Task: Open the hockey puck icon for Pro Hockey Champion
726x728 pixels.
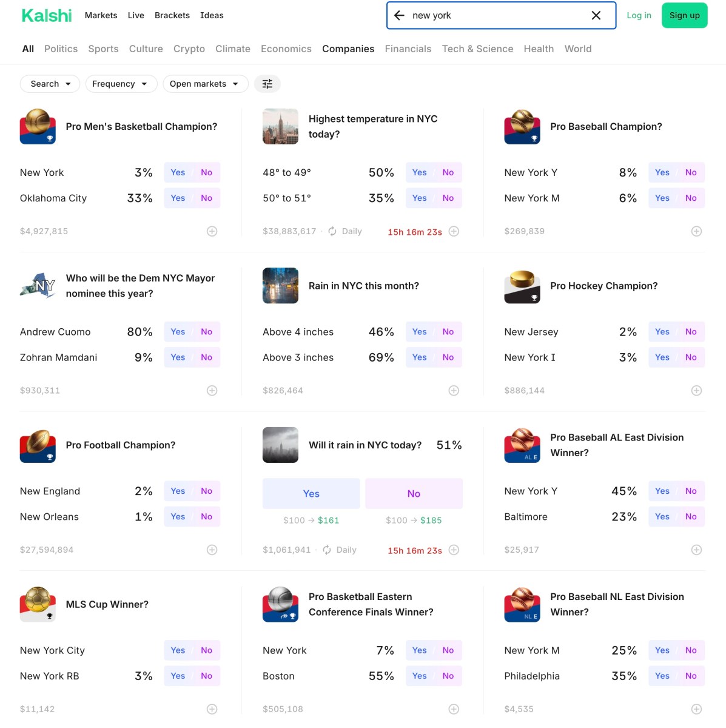Action: pos(522,286)
